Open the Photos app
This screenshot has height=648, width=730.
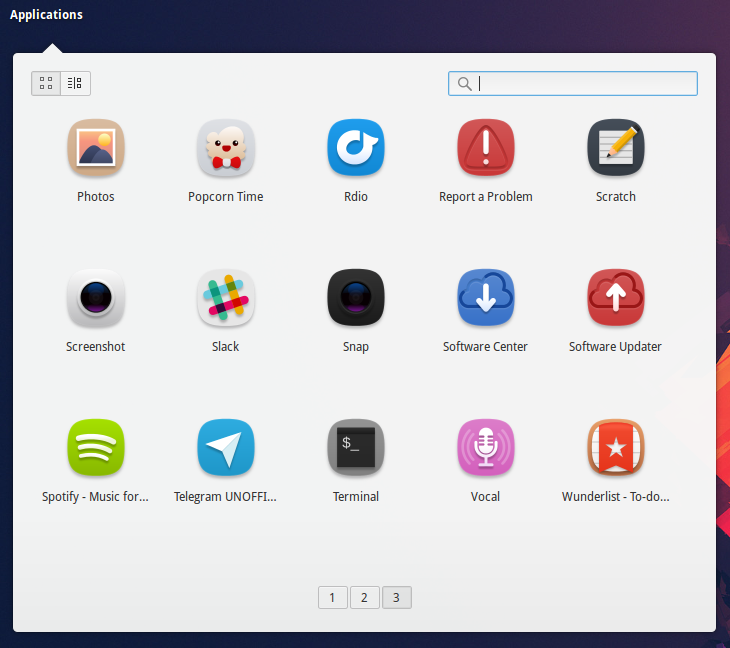pos(95,148)
